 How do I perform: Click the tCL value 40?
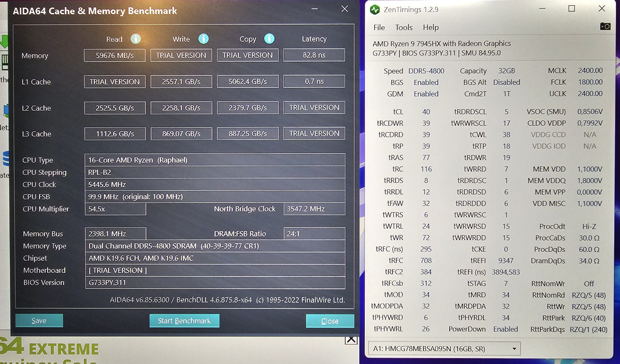[426, 112]
